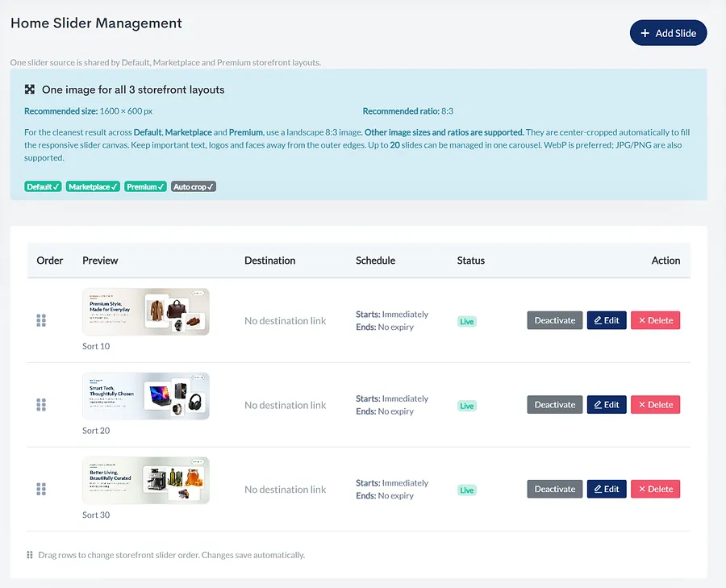Edit the Sort 10 slide
Image resolution: width=726 pixels, height=588 pixels.
607,320
